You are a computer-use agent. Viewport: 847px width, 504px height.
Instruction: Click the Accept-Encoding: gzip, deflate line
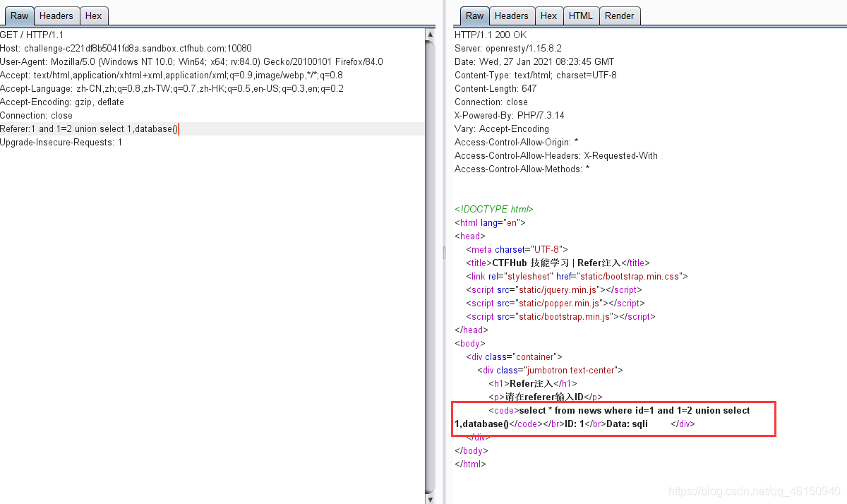(62, 102)
